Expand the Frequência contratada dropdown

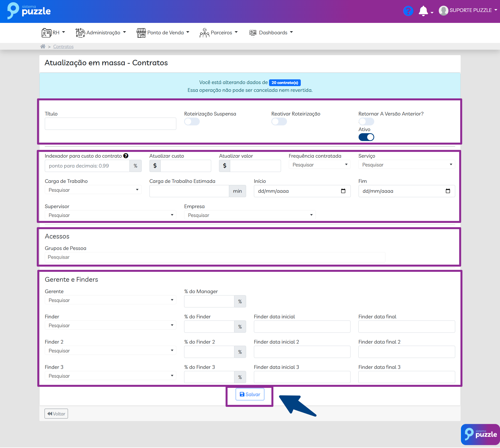coord(320,165)
